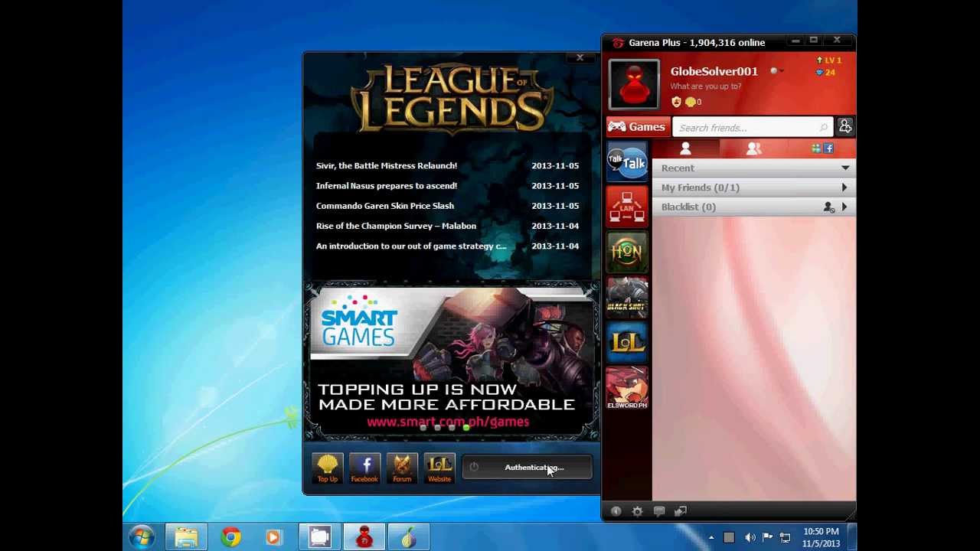The height and width of the screenshot is (551, 980).
Task: Close the League of Legends launcher window
Action: [x=580, y=57]
